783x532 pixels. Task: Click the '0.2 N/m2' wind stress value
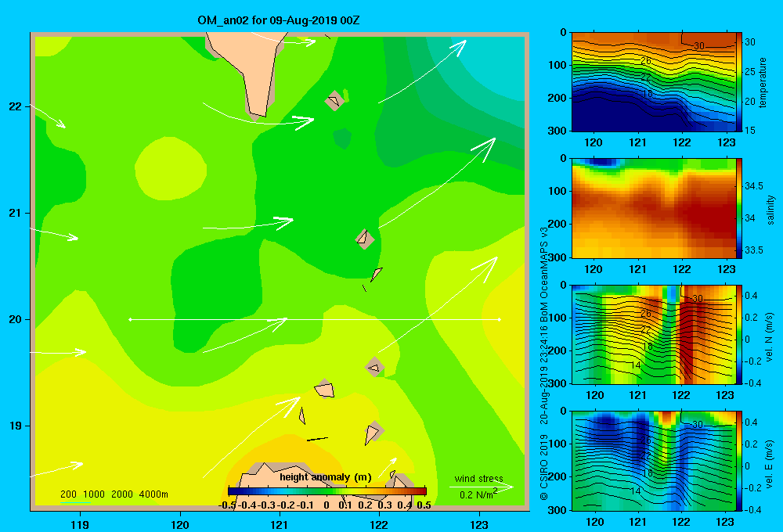pos(478,494)
